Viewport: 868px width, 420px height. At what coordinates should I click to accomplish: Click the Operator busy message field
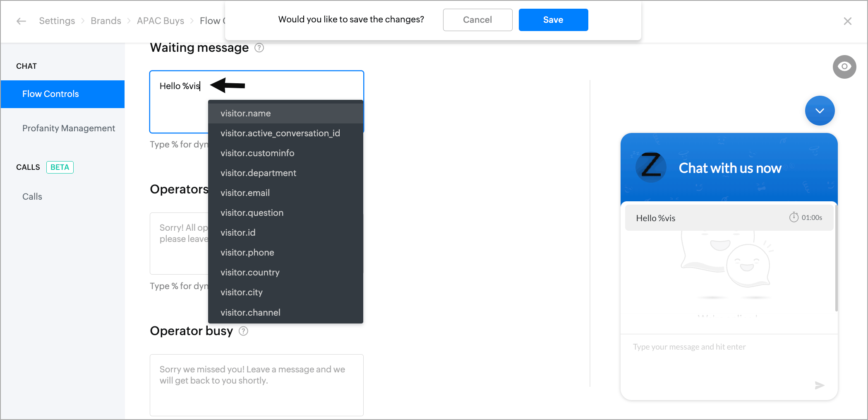pos(257,385)
